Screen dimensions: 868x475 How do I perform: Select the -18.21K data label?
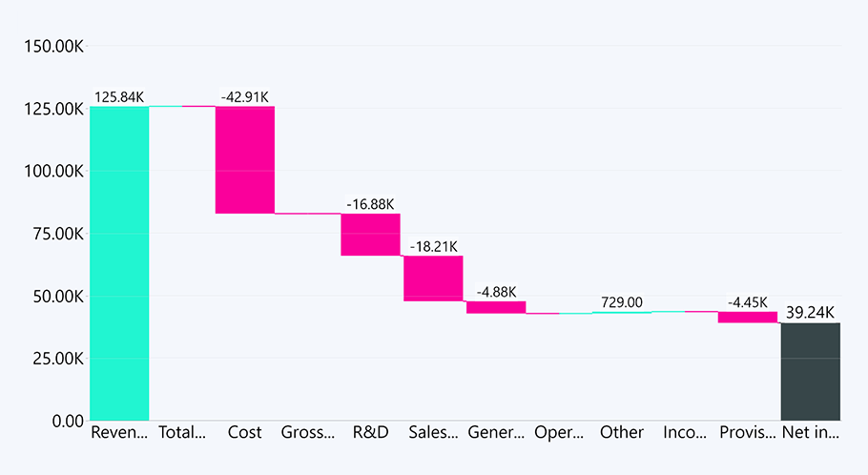pos(433,247)
